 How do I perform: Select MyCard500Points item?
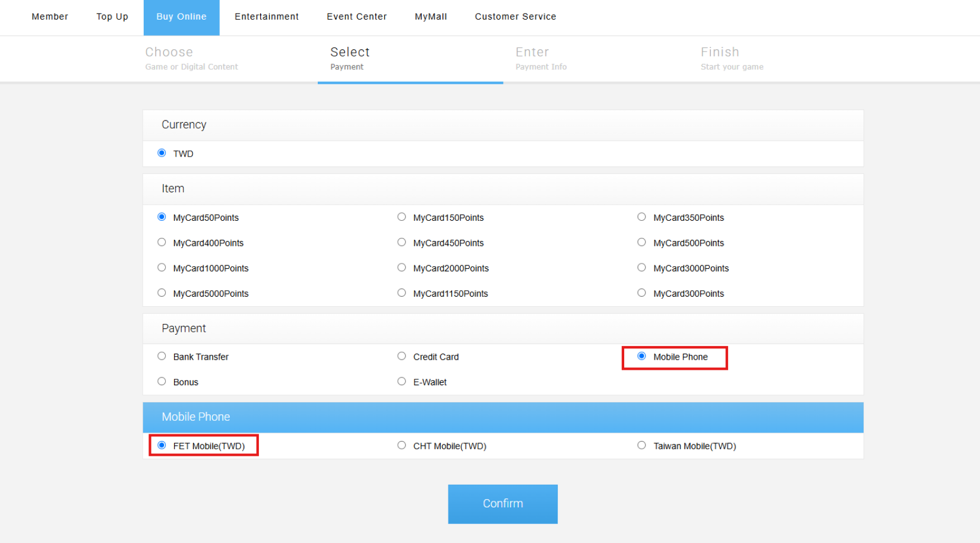coord(641,243)
